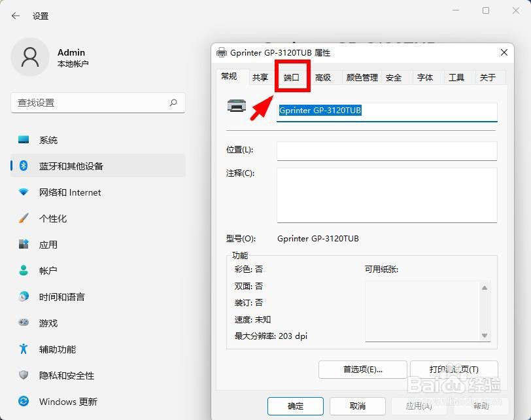Open the 安全 tab
Image resolution: width=531 pixels, height=420 pixels.
[394, 78]
